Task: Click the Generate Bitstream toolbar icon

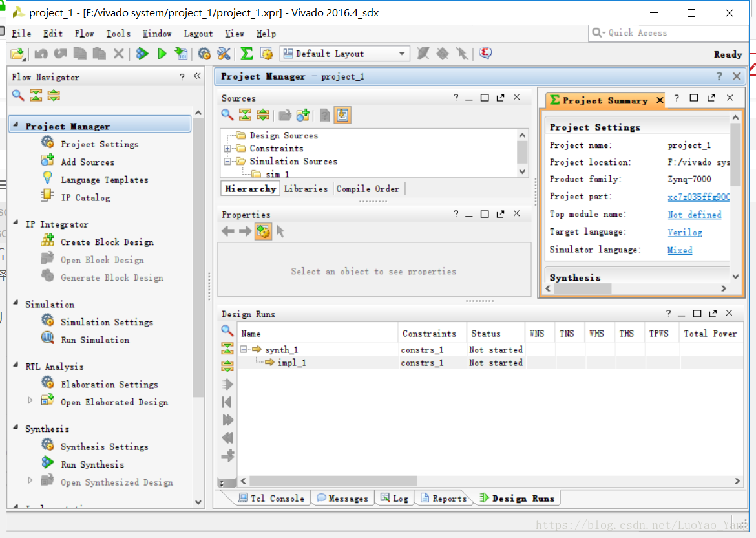Action: point(182,54)
